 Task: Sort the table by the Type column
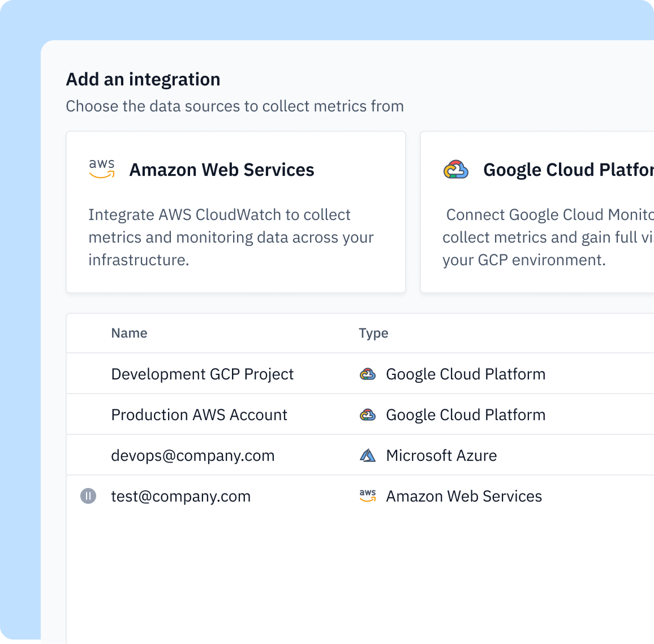pos(373,333)
